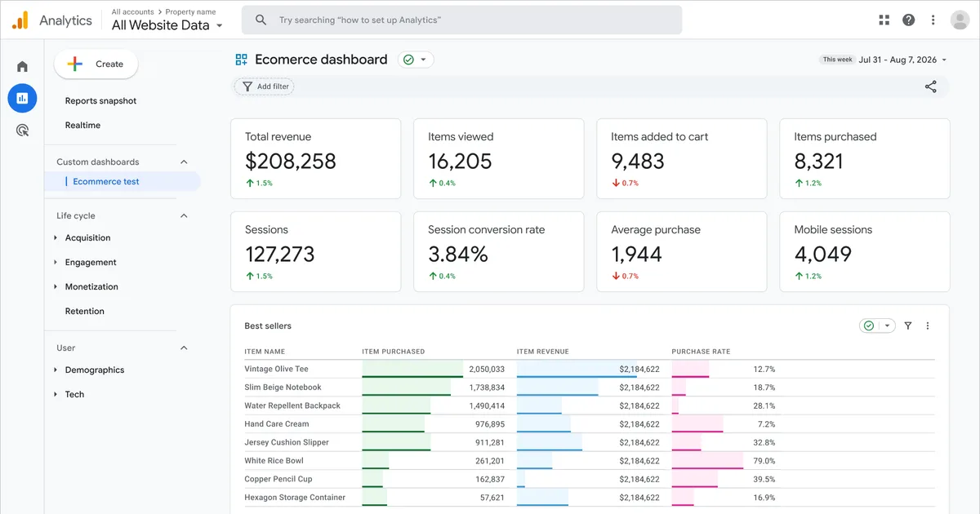The width and height of the screenshot is (980, 514).
Task: Click the green check status next to title
Action: tap(408, 60)
